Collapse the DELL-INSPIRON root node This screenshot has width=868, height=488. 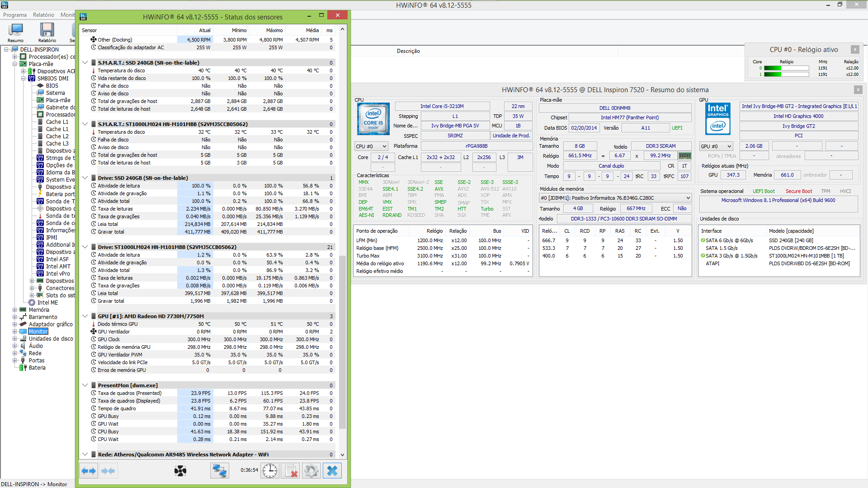(x=6, y=49)
